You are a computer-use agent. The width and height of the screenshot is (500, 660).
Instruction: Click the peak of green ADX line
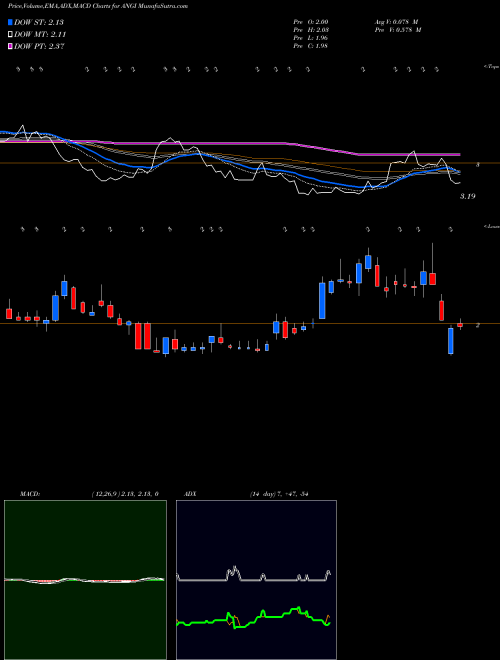point(298,607)
